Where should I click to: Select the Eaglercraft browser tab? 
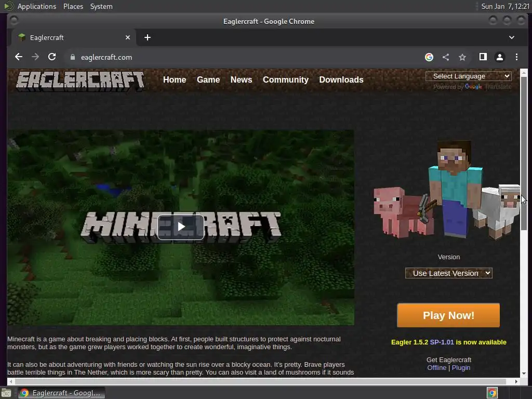74,37
